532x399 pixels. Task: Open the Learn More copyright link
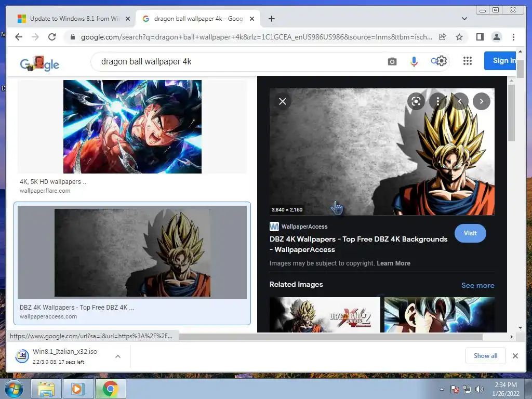tap(394, 263)
